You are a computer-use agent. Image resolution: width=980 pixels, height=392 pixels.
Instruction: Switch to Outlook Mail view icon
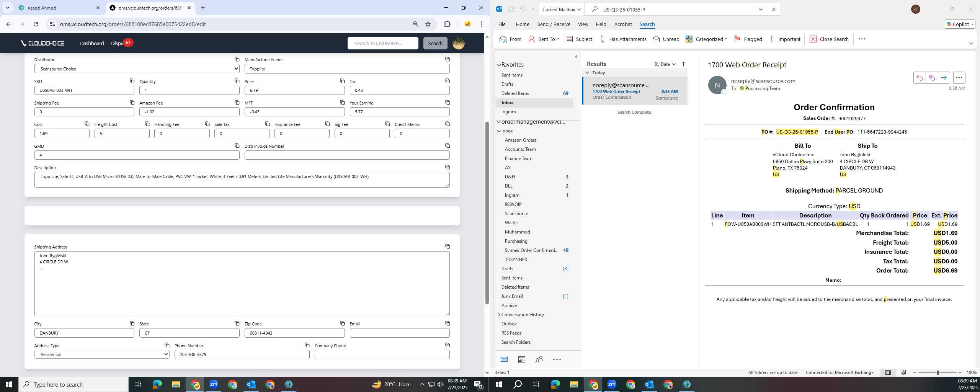504,359
